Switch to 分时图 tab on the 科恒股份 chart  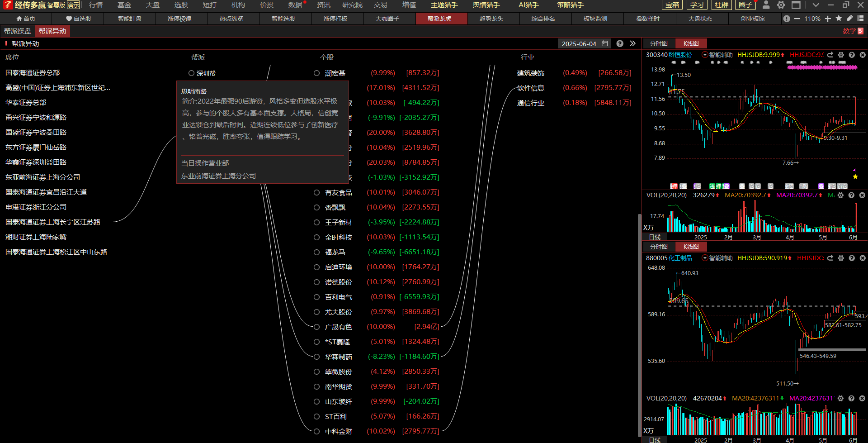pyautogui.click(x=659, y=43)
